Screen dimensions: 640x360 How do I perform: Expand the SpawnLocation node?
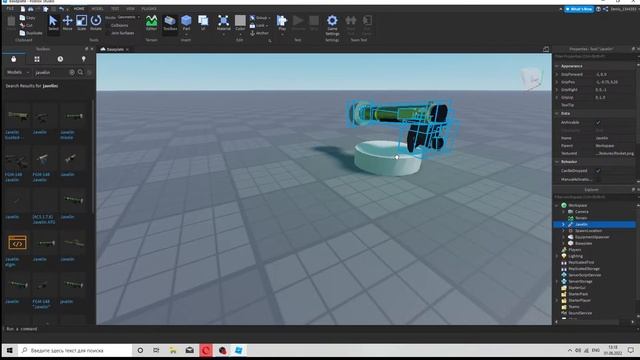click(564, 231)
